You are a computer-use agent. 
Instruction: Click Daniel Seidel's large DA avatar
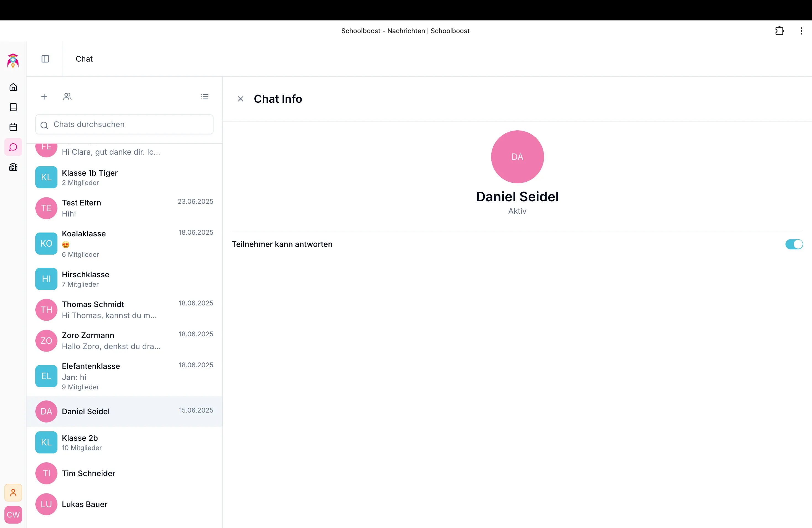click(517, 157)
